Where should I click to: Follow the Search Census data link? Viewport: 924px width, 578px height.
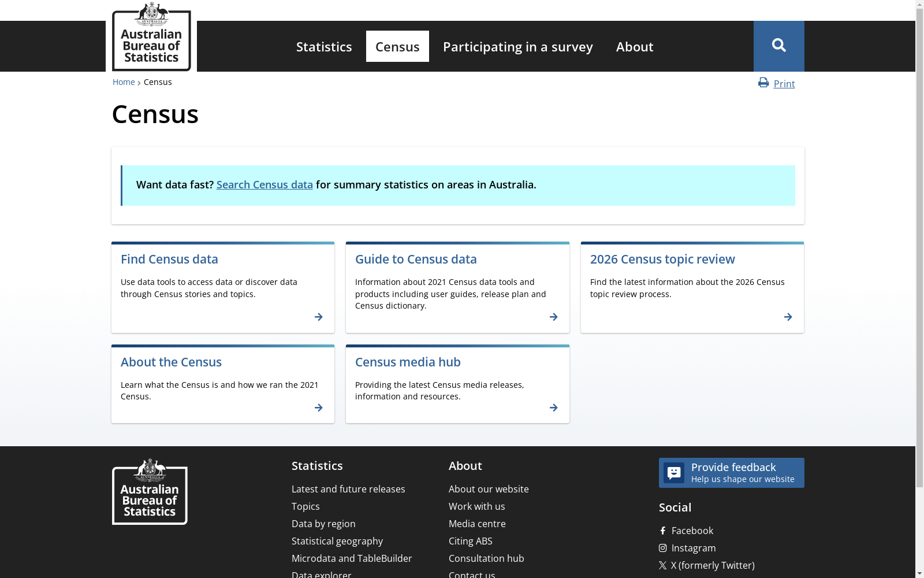pyautogui.click(x=264, y=184)
